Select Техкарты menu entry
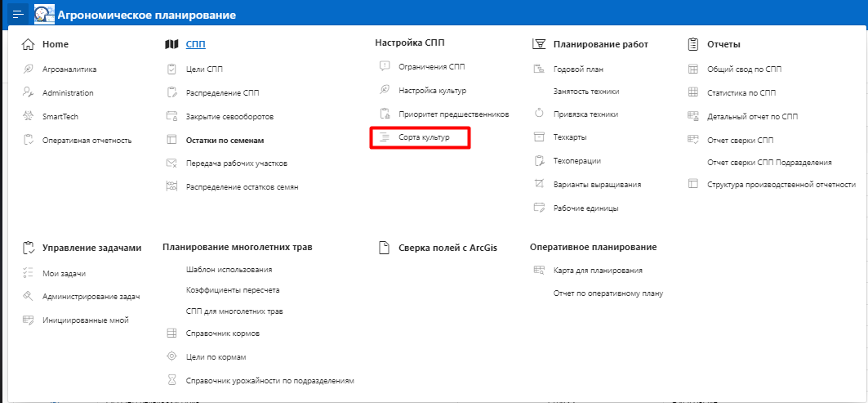Image resolution: width=868 pixels, height=403 pixels. 570,137
